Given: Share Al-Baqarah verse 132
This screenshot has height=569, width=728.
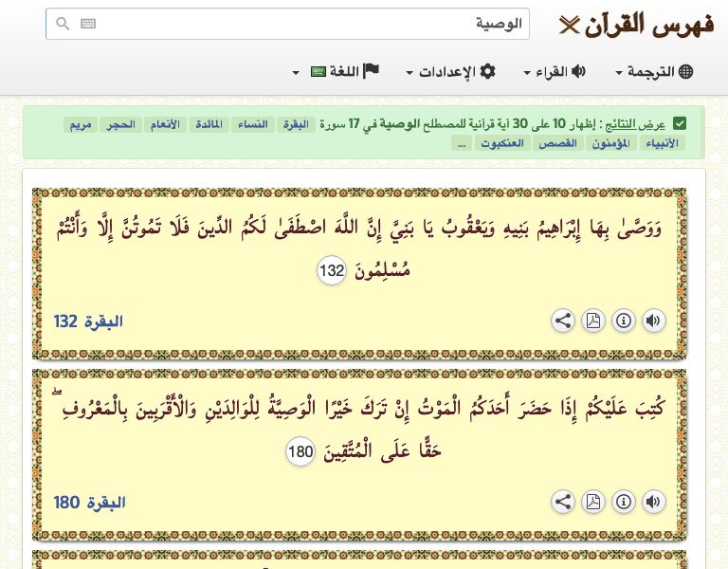Looking at the screenshot, I should pyautogui.click(x=563, y=321).
